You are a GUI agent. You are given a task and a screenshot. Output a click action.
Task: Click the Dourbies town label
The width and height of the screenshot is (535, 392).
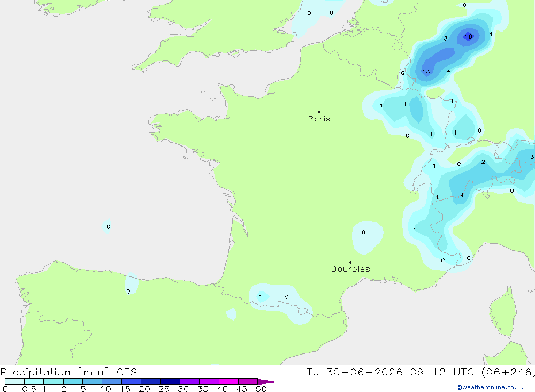(350, 269)
